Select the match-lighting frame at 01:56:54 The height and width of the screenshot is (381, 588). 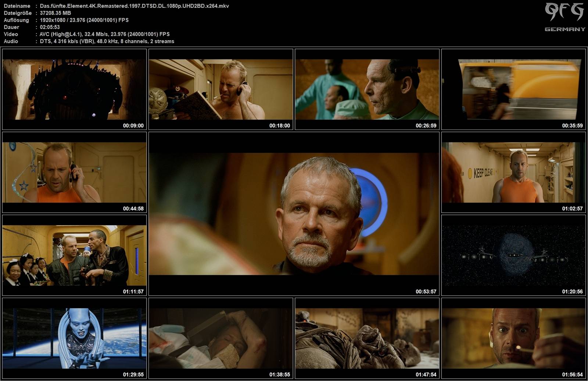tap(513, 338)
